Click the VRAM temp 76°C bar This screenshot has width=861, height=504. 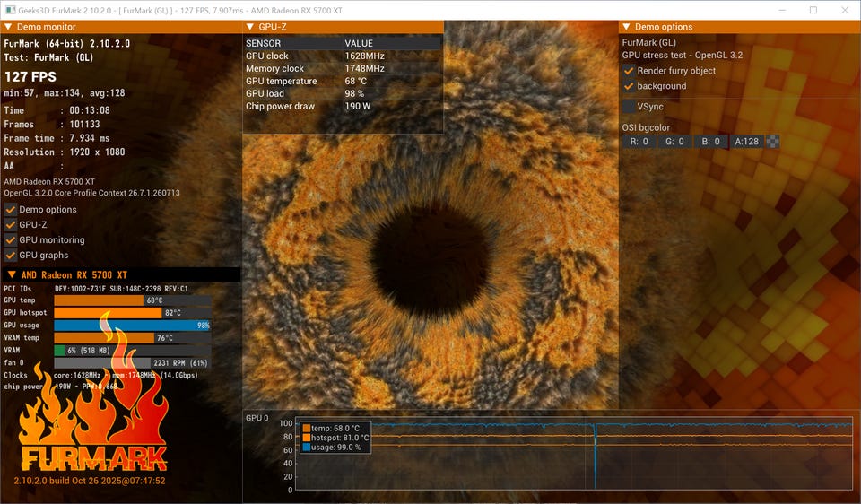[x=133, y=338]
